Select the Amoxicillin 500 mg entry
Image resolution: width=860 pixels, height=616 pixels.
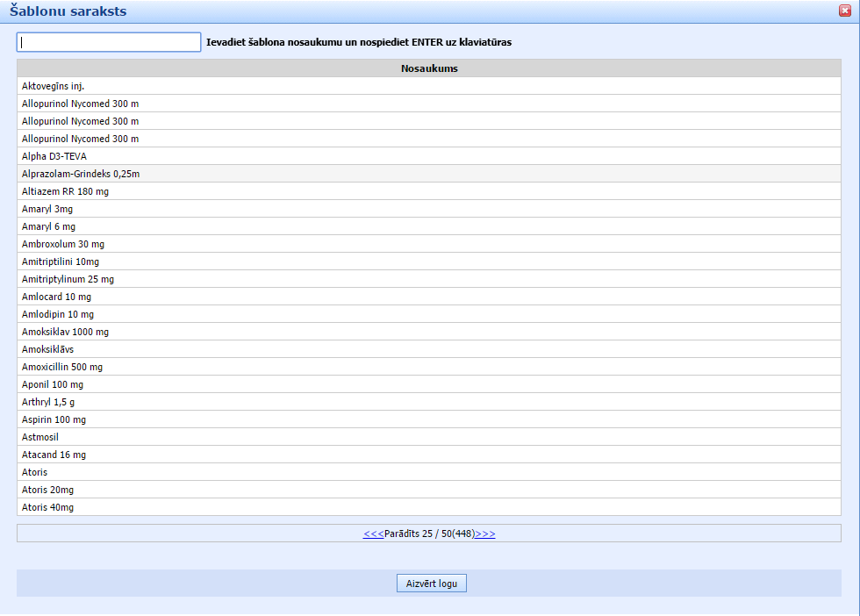click(x=62, y=367)
